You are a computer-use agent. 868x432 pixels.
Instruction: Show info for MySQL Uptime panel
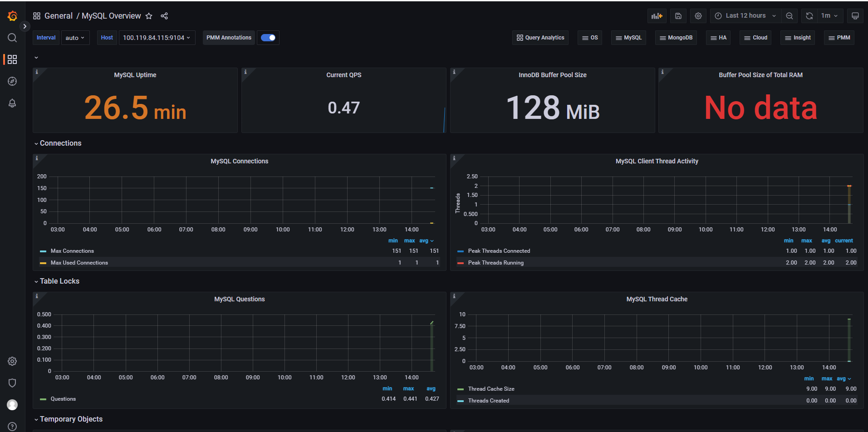click(37, 72)
